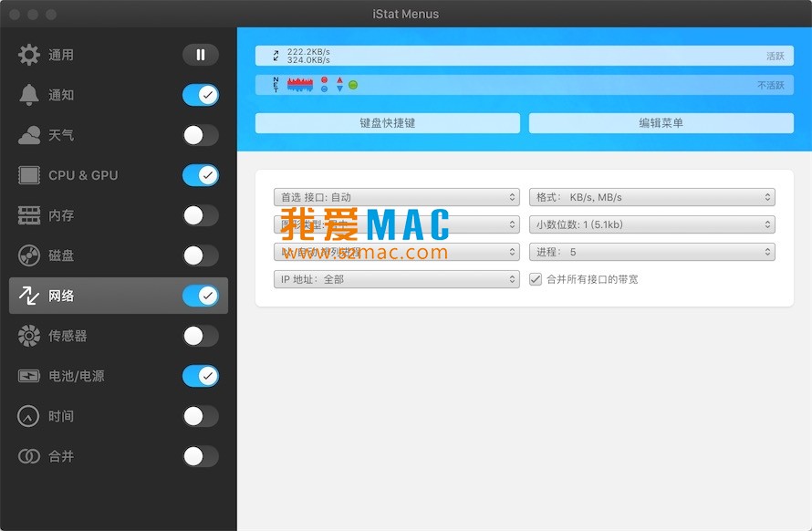Click the General gear icon
Viewport: 812px width, 531px height.
(x=29, y=55)
